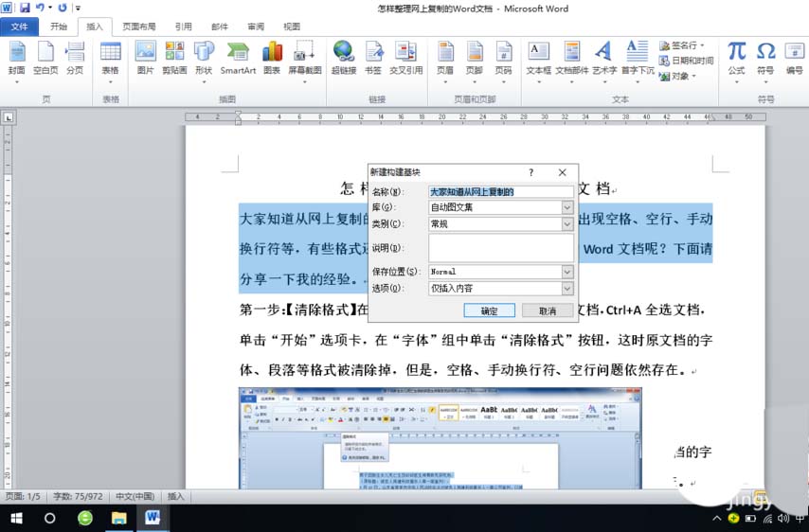The width and height of the screenshot is (809, 532).
Task: Click the 剪贴画 clip art icon
Action: tap(174, 57)
